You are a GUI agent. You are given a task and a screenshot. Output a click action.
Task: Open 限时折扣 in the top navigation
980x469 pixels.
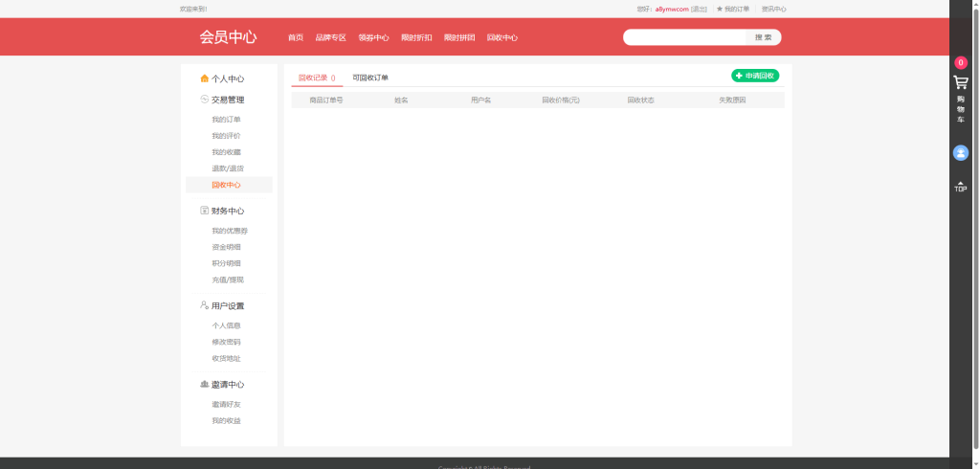pos(416,37)
